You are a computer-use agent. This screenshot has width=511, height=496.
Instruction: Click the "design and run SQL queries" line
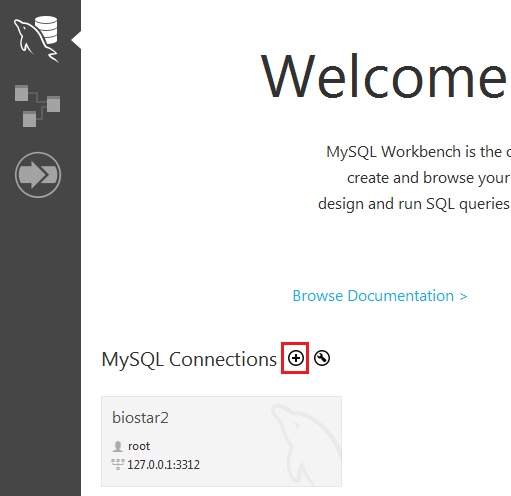click(414, 204)
